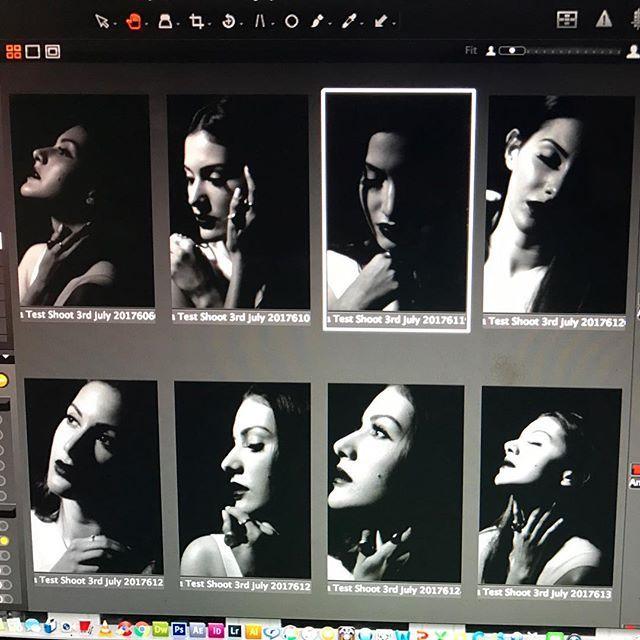
Task: Select thumbnail Test Shoot 3rd July 2017606
Action: (x=83, y=200)
